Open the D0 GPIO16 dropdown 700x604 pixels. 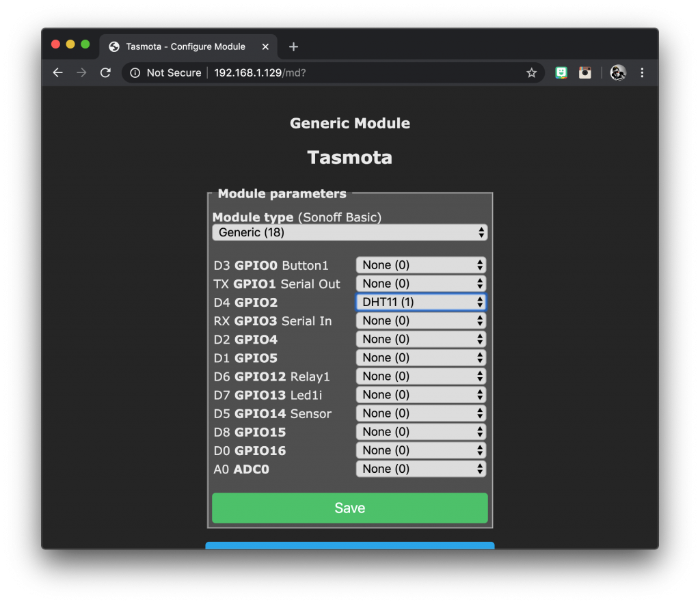coord(420,450)
